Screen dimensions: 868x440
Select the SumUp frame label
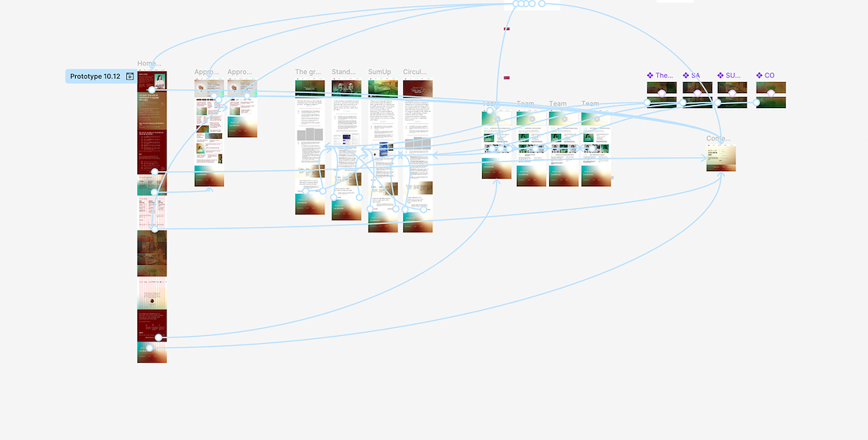tap(380, 72)
